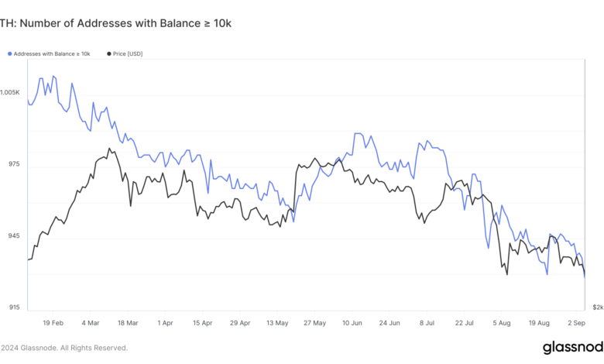
Task: Click the 1.005K y-axis label
Action: pyautogui.click(x=10, y=92)
